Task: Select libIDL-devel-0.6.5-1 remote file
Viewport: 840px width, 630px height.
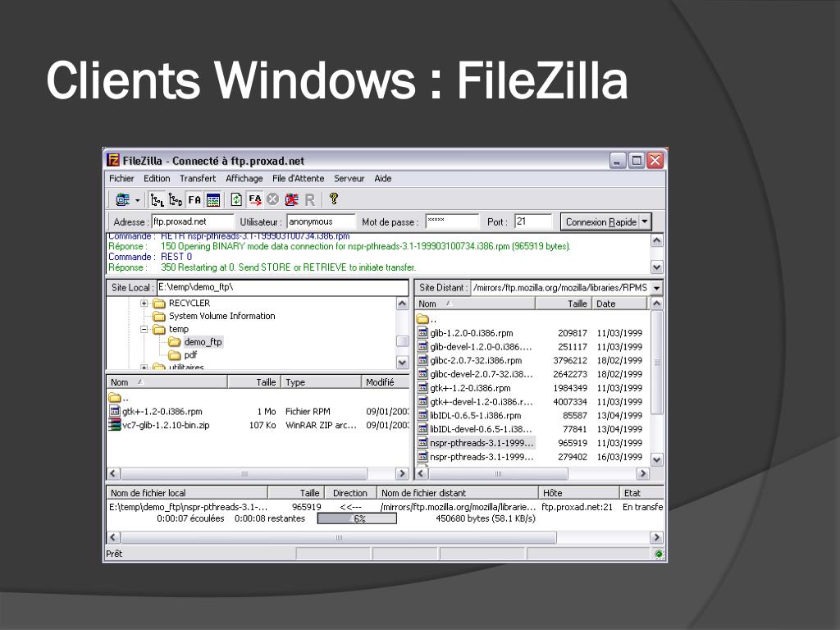Action: (x=481, y=429)
